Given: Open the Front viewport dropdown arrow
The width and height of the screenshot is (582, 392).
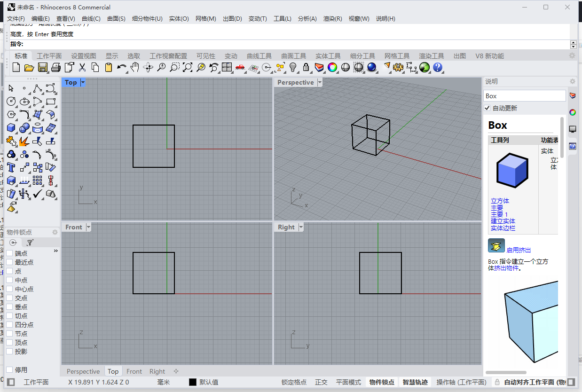Looking at the screenshot, I should tap(88, 227).
